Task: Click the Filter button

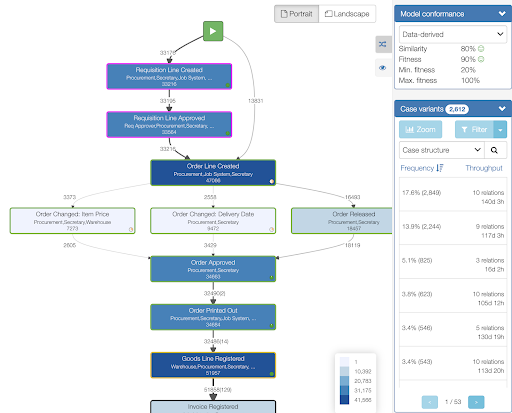Action: pos(474,129)
